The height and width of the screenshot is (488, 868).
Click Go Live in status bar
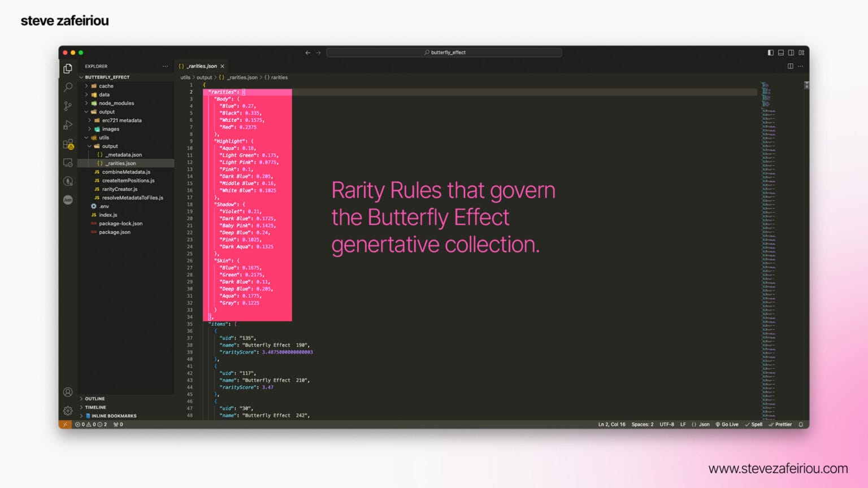[x=727, y=425]
